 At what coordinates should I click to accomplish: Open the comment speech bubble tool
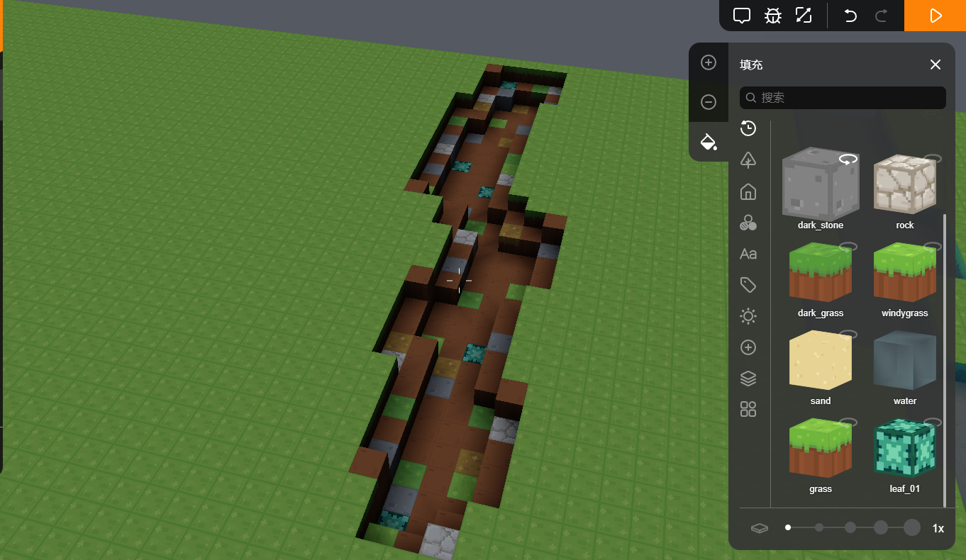pos(742,16)
